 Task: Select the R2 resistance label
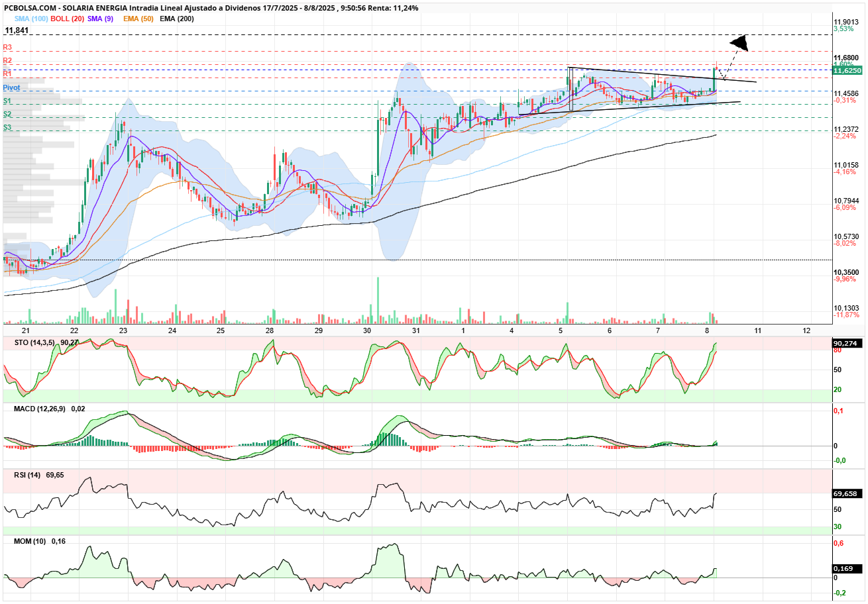coord(7,61)
